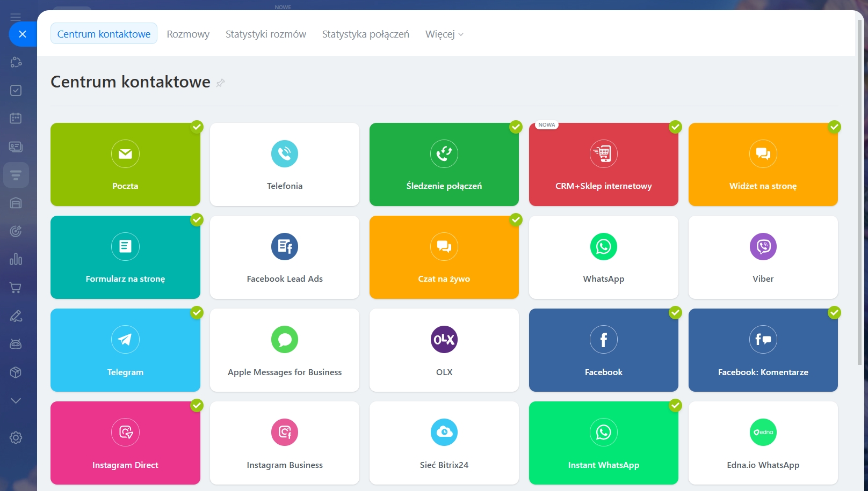
Task: Switch to the Rozmowy tab
Action: click(188, 34)
